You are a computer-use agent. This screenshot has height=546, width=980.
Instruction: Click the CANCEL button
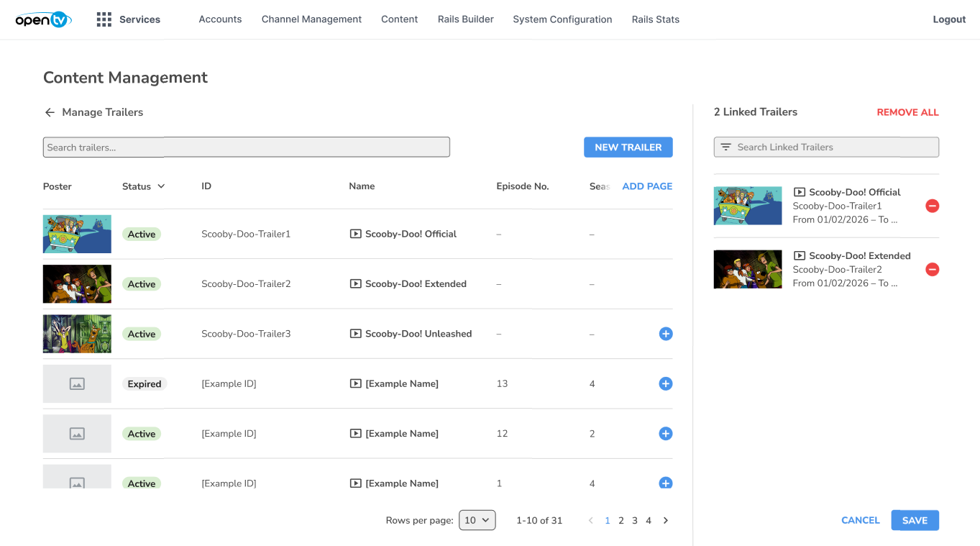pos(861,520)
